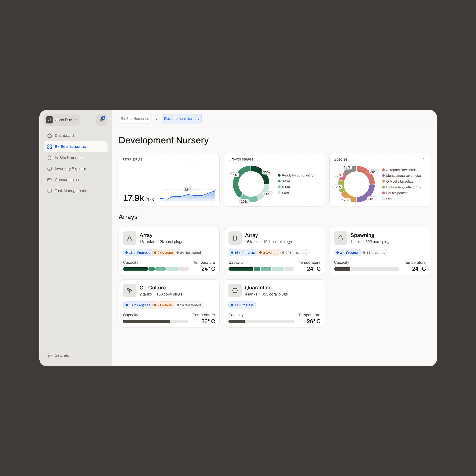The width and height of the screenshot is (476, 476).
Task: Click the Dashboard home icon
Action: (x=50, y=136)
